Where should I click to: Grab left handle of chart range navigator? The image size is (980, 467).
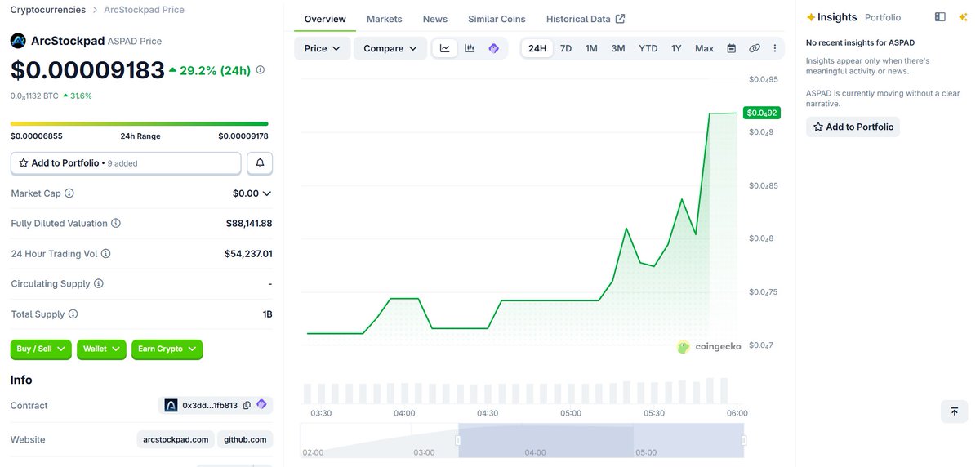click(x=458, y=440)
